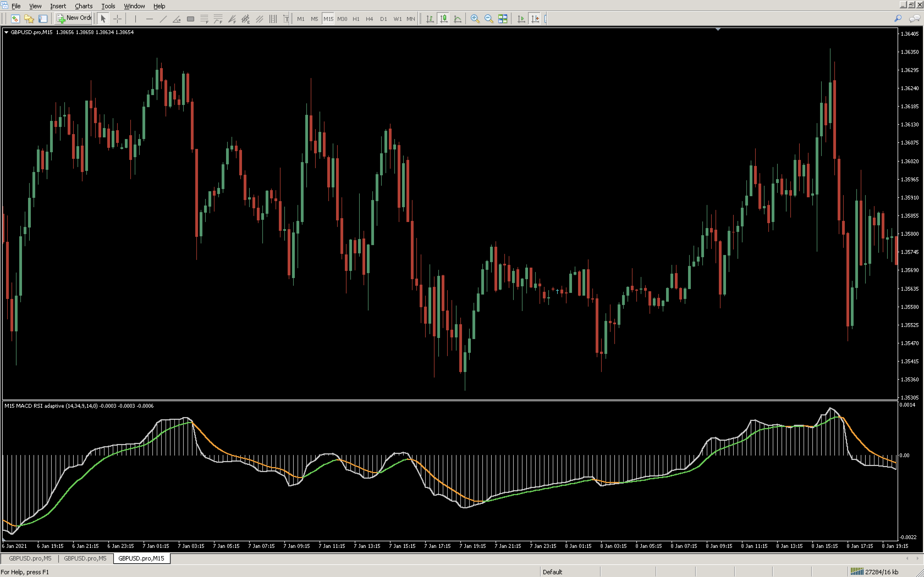Screen dimensions: 924x577
Task: Toggle chart shift button
Action: tap(535, 19)
